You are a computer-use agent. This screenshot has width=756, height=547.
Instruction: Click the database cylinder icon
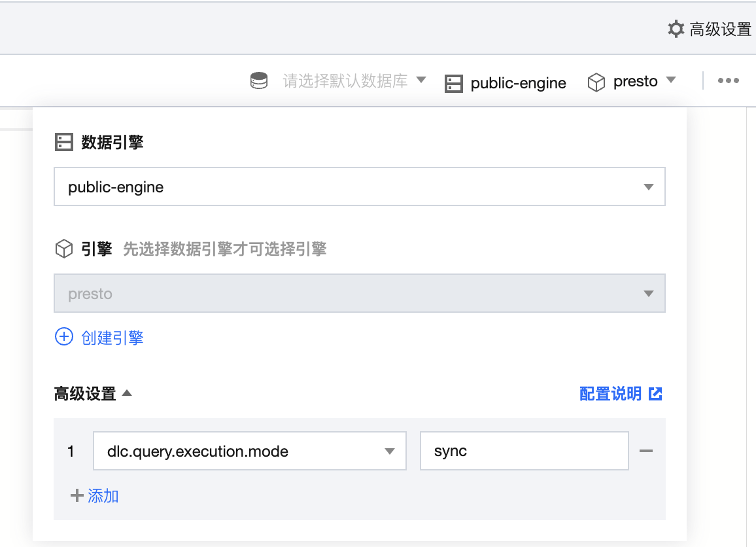click(x=260, y=81)
